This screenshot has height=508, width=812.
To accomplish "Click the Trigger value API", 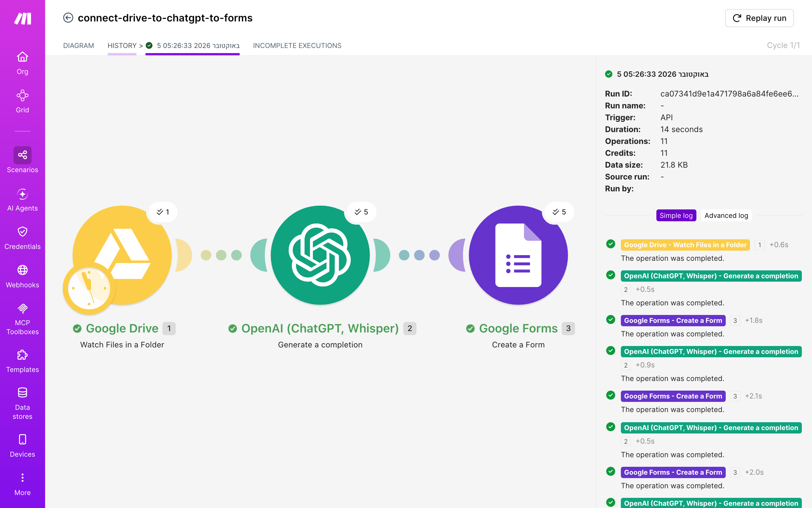I will [x=667, y=118].
